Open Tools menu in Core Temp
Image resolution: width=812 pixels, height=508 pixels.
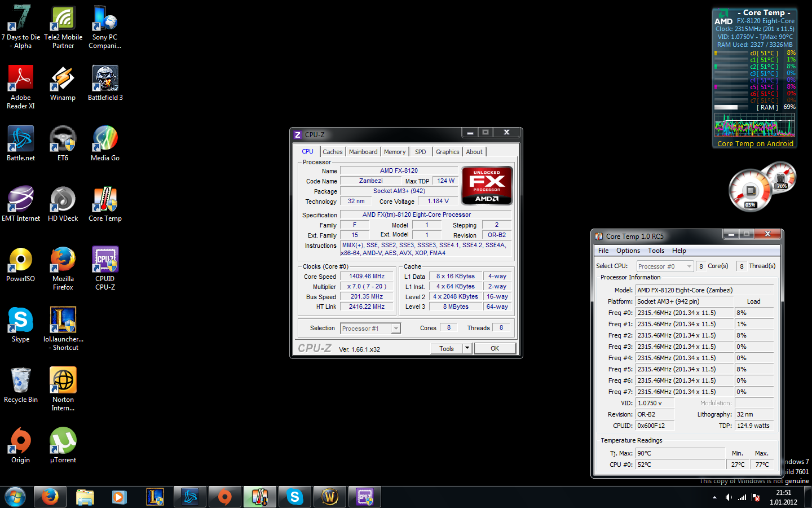point(656,251)
